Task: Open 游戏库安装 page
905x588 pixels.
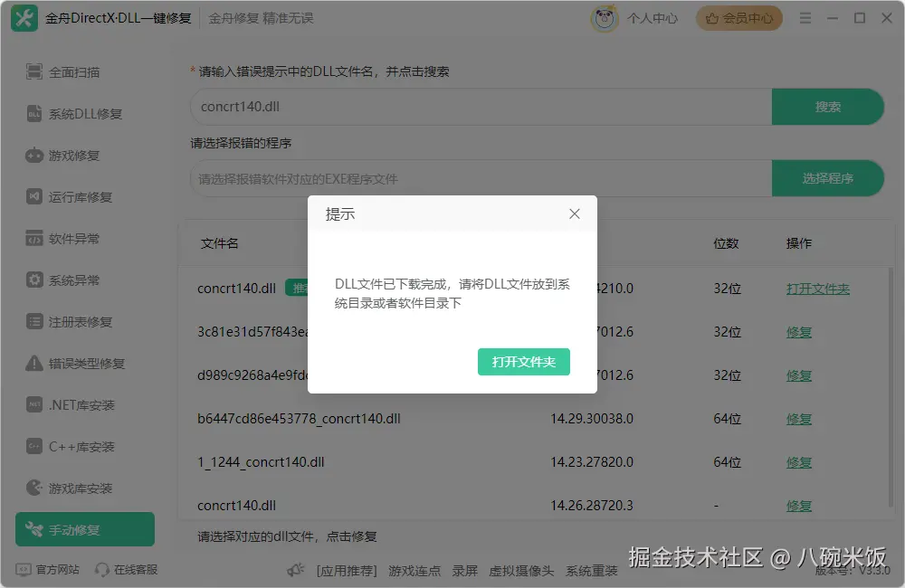Action: coord(81,488)
